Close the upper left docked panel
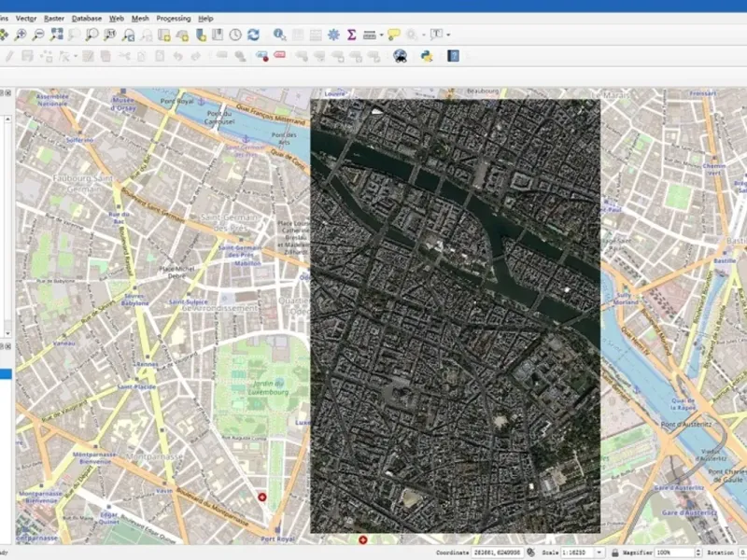This screenshot has height=560, width=747. [8, 92]
